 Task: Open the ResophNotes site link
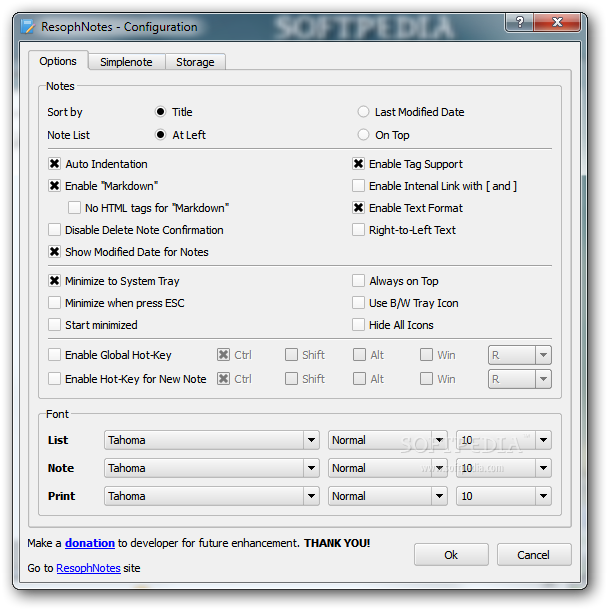(x=88, y=568)
